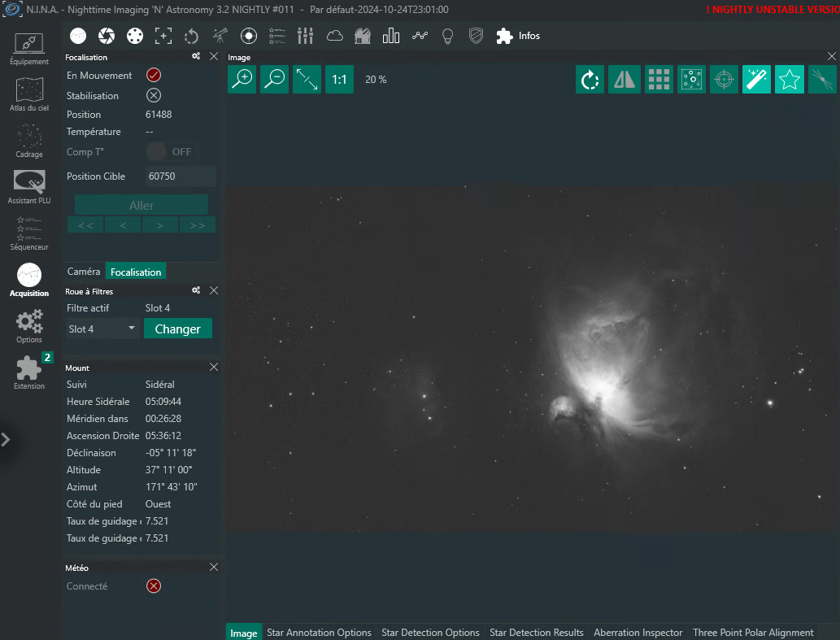Toggle the image panel icon in toolbar
840x640 pixels.
(78, 36)
